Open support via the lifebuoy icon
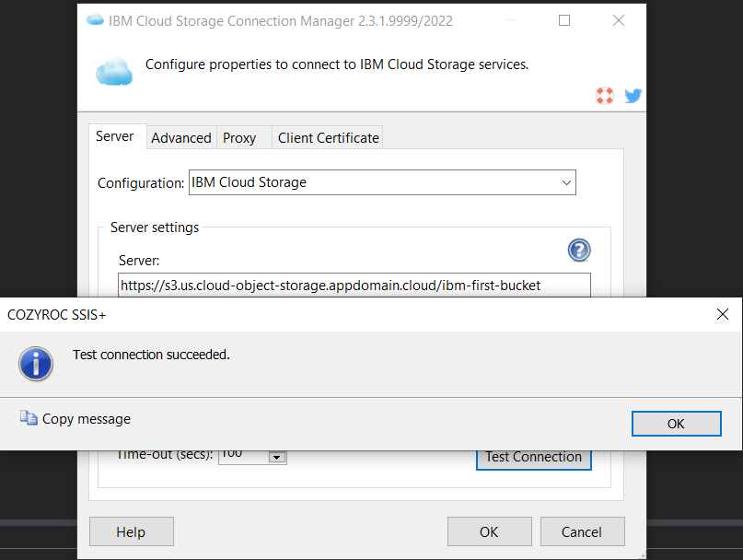Screen dimensions: 743x560 (605, 95)
